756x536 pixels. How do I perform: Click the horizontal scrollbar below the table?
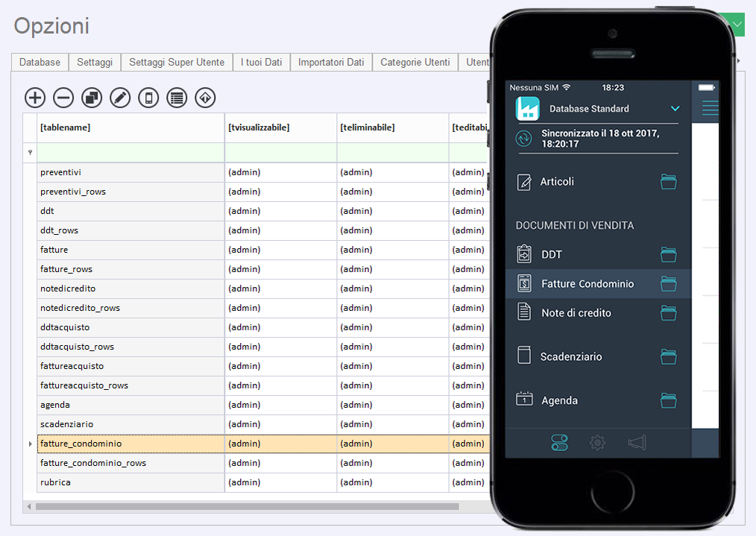click(246, 506)
